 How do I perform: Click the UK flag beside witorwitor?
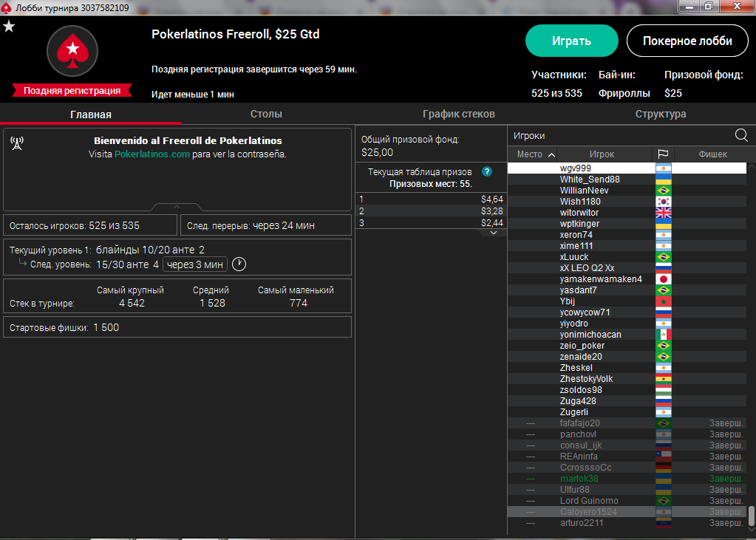coord(664,213)
